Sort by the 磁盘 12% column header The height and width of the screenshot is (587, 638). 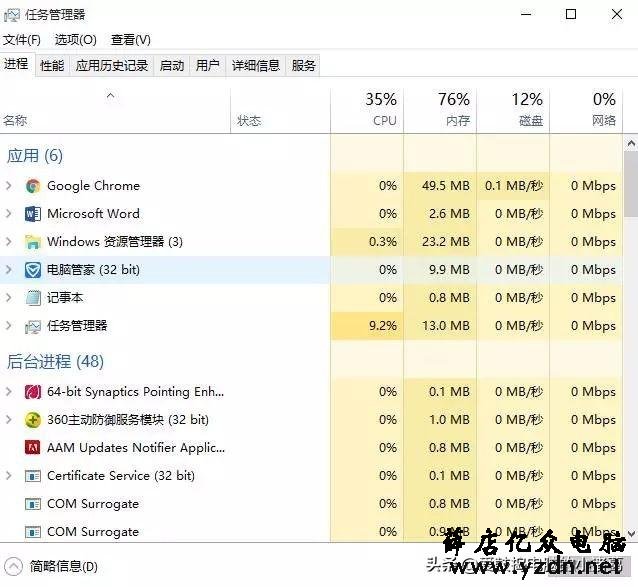tap(513, 111)
